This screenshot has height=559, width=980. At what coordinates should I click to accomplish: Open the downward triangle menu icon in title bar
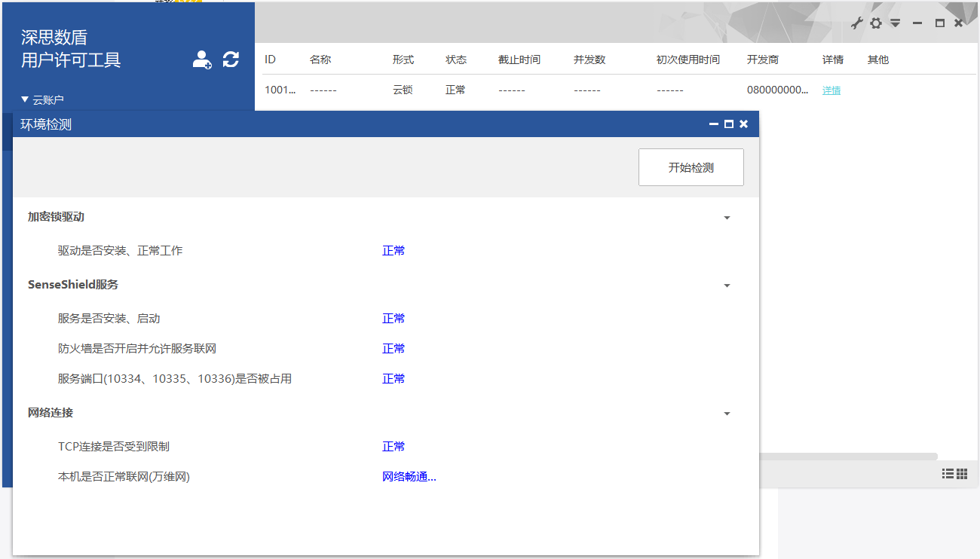point(895,23)
